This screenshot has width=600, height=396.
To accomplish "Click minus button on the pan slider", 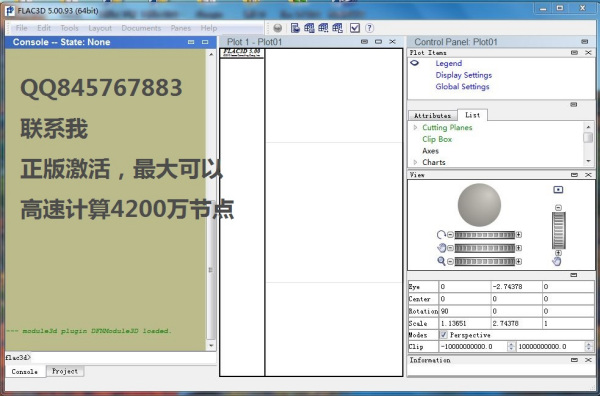I will pos(450,248).
